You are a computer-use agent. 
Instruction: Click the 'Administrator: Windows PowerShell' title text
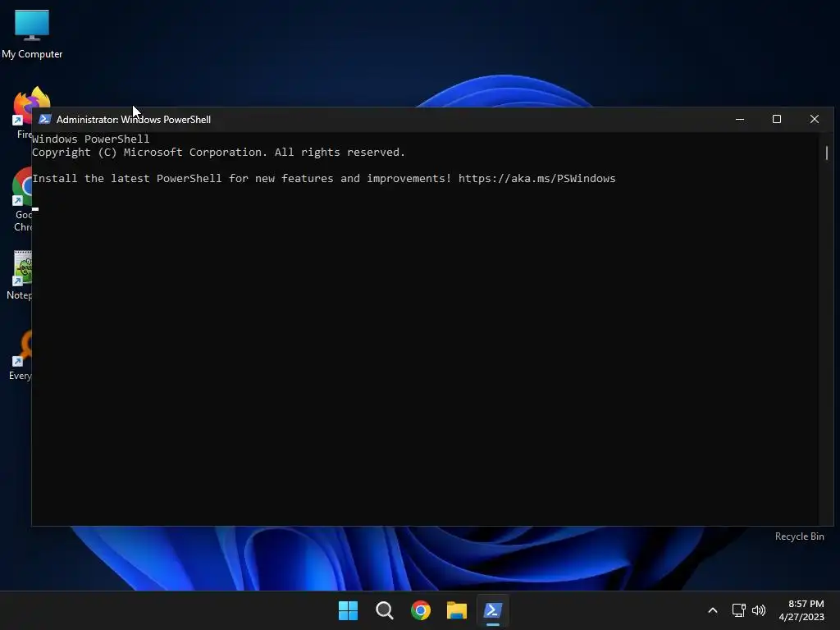pos(134,120)
